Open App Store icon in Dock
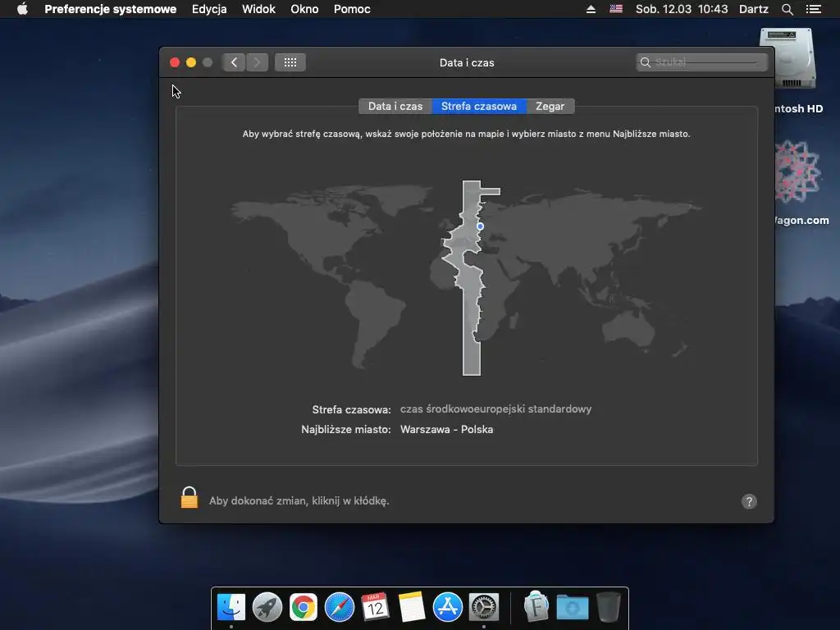 [448, 608]
